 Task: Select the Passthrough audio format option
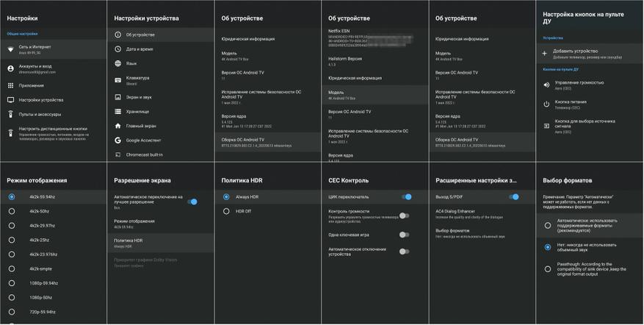click(548, 269)
